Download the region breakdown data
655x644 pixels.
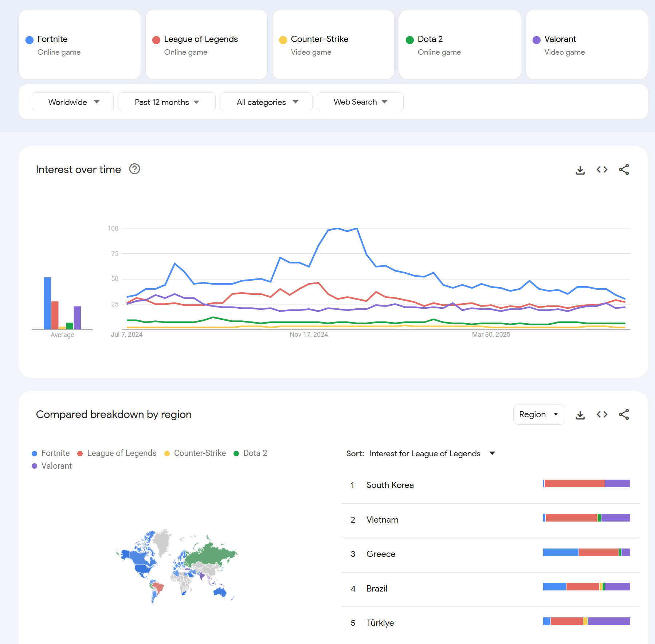pyautogui.click(x=580, y=415)
